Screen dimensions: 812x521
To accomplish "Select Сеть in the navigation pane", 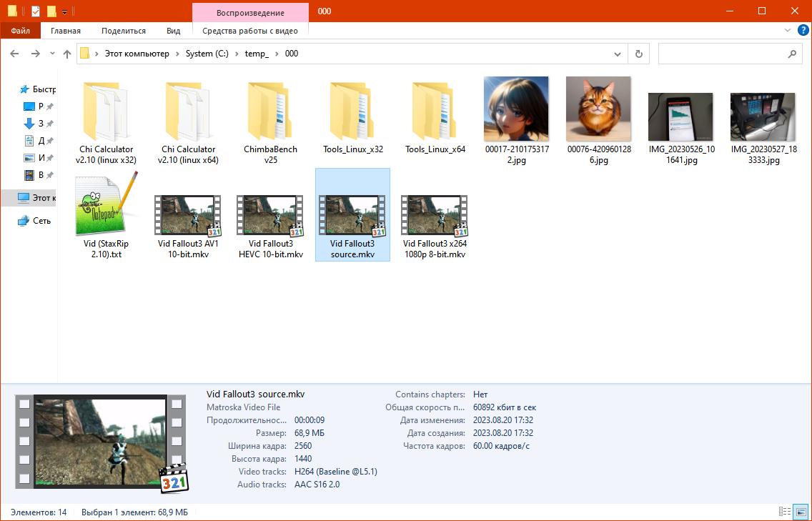I will coord(34,221).
